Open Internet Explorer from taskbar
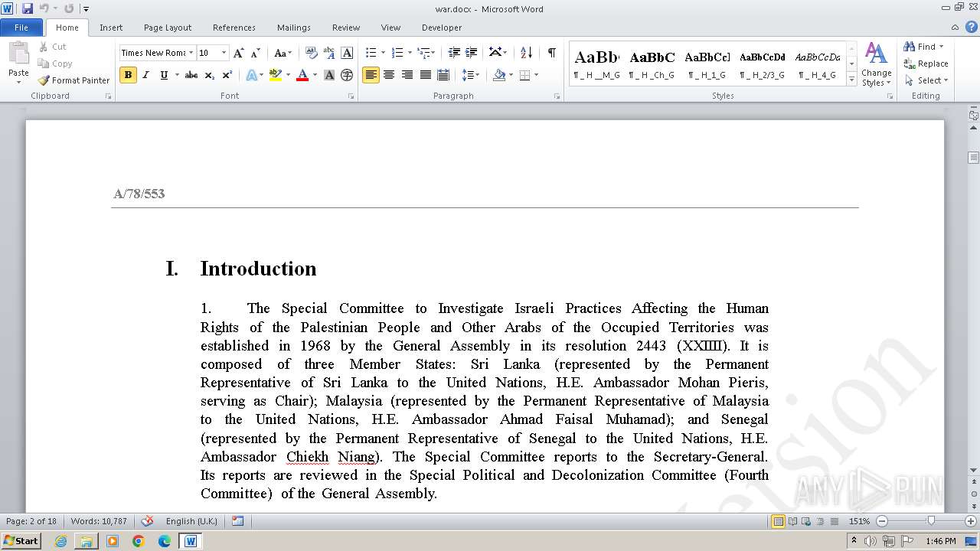This screenshot has width=980, height=551. coord(60,541)
